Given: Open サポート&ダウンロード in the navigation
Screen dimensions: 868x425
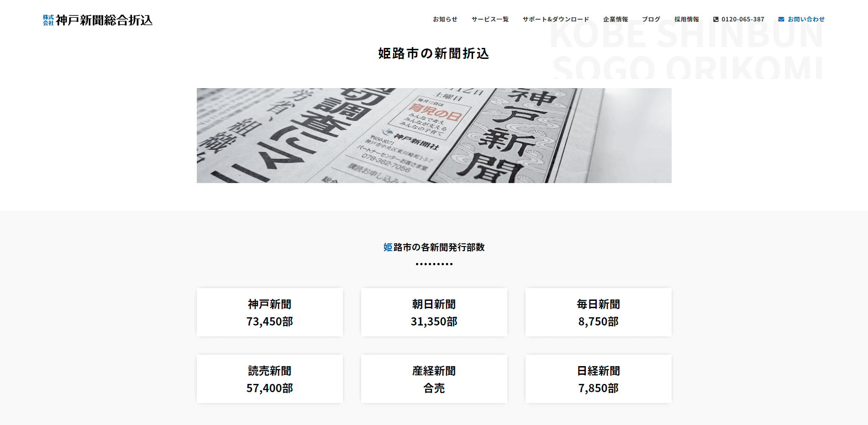Looking at the screenshot, I should 556,19.
